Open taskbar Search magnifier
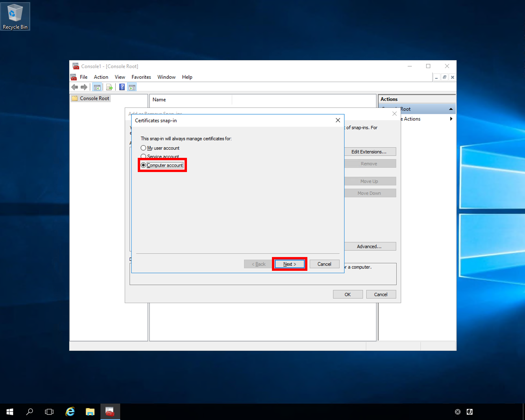 [x=30, y=412]
